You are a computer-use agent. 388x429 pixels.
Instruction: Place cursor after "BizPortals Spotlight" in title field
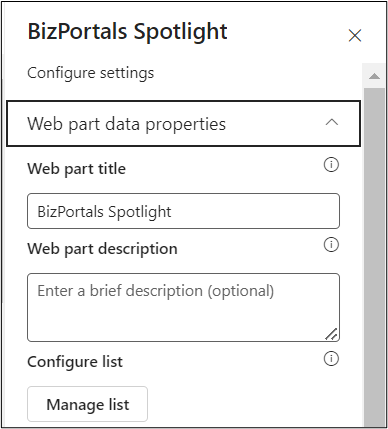click(173, 211)
